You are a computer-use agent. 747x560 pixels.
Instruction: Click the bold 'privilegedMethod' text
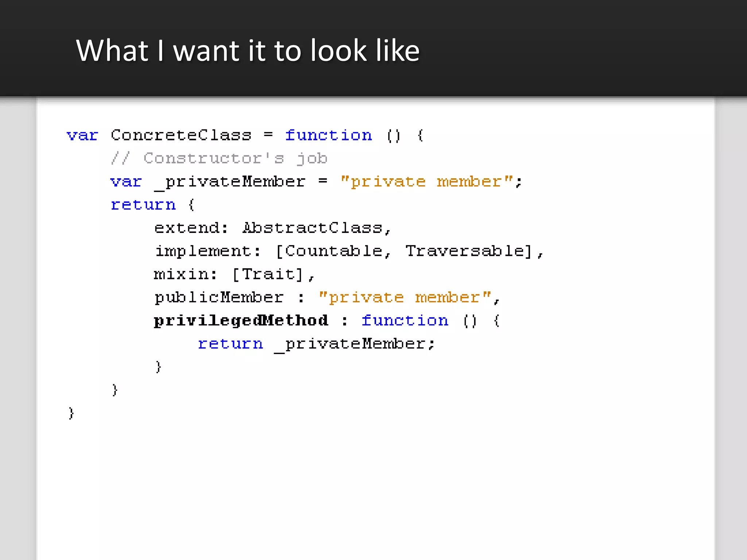click(x=241, y=321)
